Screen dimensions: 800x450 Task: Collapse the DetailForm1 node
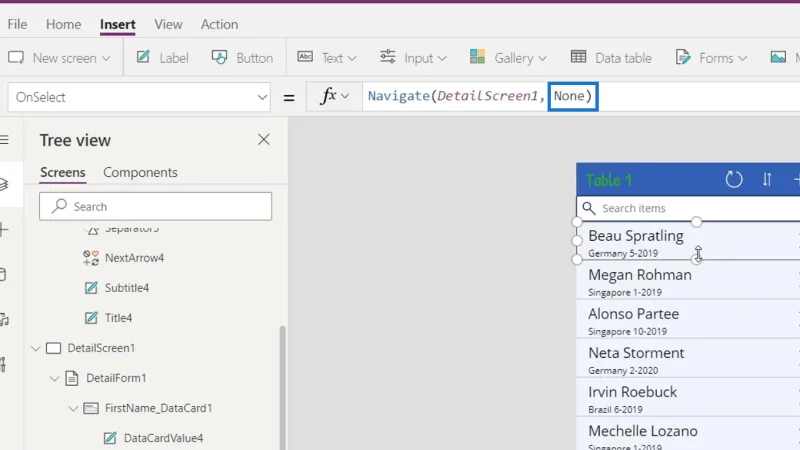tap(54, 379)
